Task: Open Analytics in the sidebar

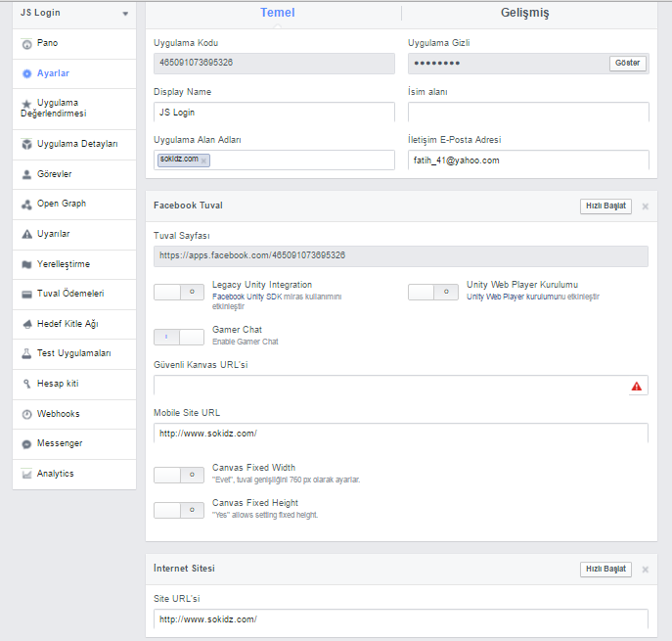Action: pyautogui.click(x=74, y=475)
